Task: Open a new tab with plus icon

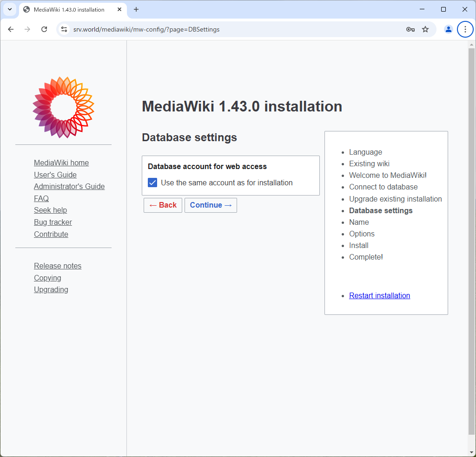Action: 136,9
